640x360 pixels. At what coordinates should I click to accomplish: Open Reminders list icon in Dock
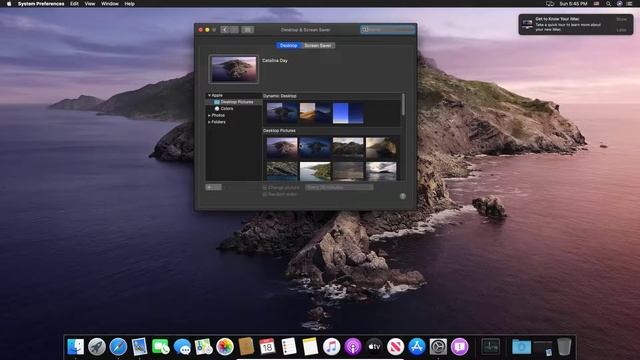tap(289, 347)
